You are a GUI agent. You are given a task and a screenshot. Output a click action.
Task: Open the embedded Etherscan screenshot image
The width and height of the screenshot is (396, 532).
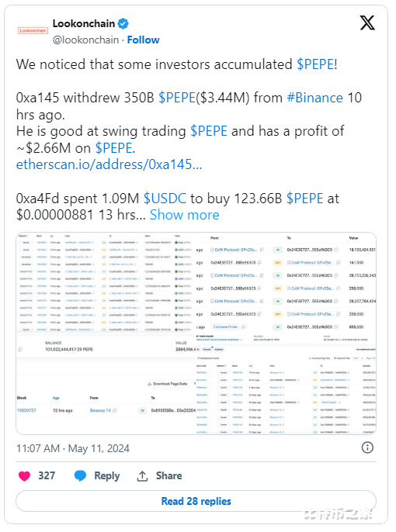196,333
